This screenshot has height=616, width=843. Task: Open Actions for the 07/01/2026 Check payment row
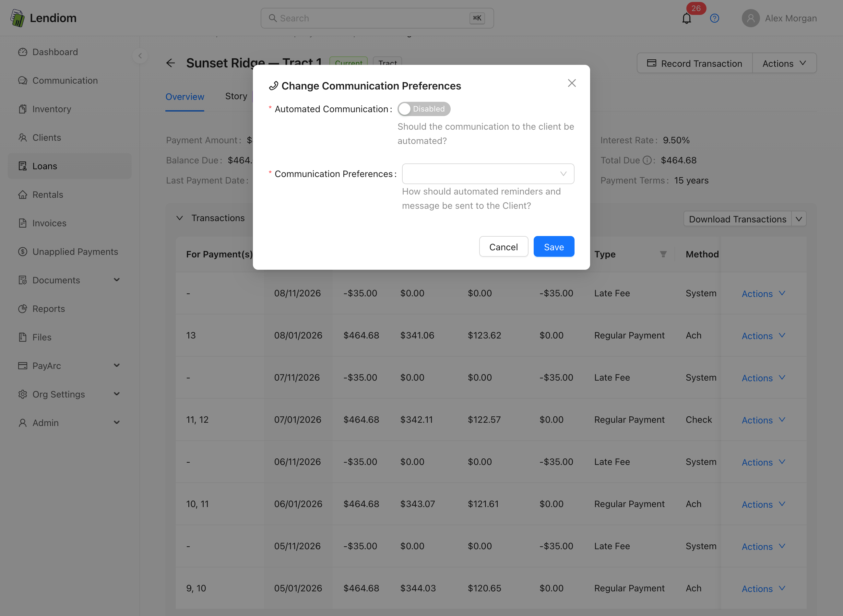[763, 420]
